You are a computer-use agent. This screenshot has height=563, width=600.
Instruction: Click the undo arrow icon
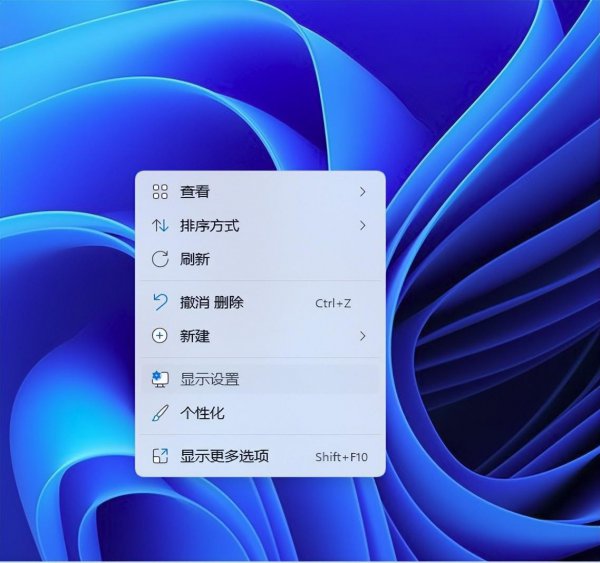pyautogui.click(x=160, y=302)
